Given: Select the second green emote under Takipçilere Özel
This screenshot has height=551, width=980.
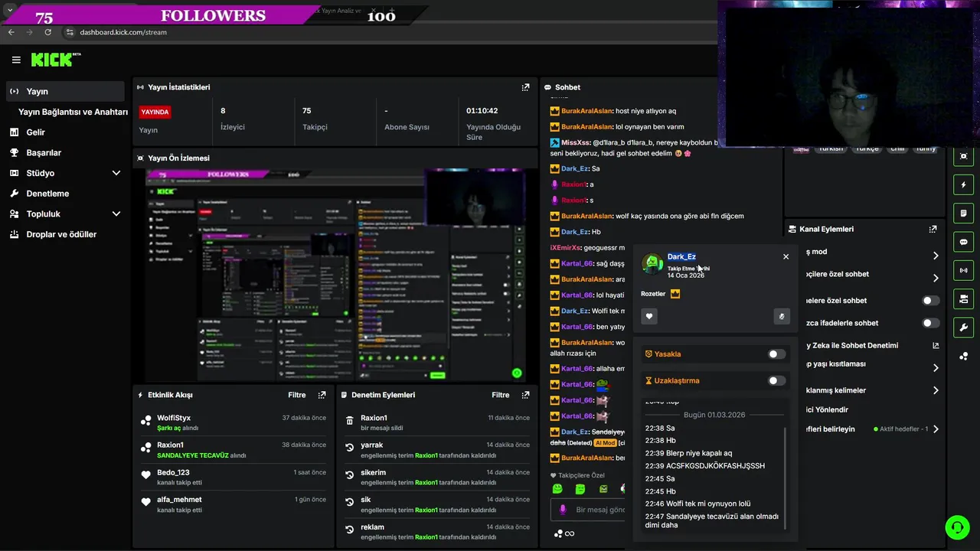Looking at the screenshot, I should click(580, 489).
